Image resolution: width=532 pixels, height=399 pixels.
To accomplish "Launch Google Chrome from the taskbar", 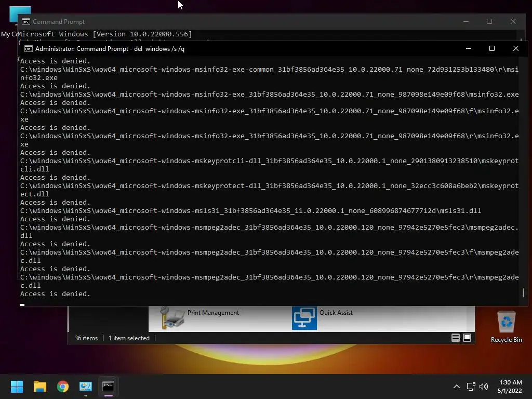I will tap(63, 387).
